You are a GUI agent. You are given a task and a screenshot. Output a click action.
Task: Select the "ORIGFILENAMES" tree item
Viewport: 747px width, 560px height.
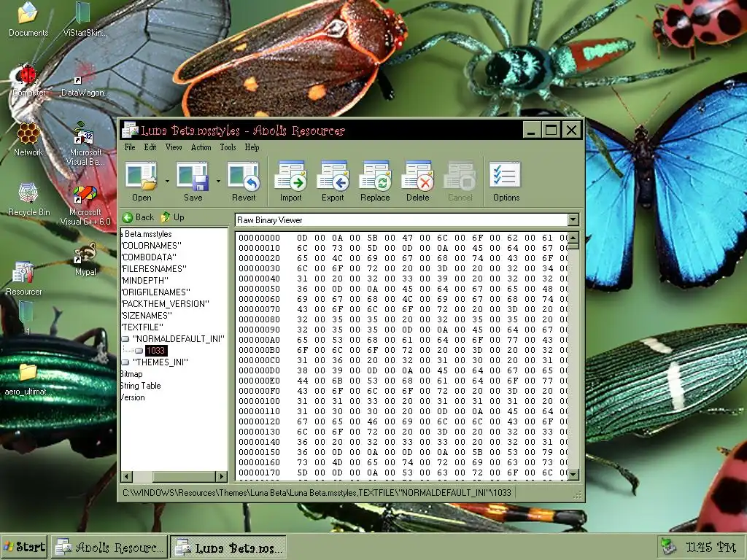156,292
